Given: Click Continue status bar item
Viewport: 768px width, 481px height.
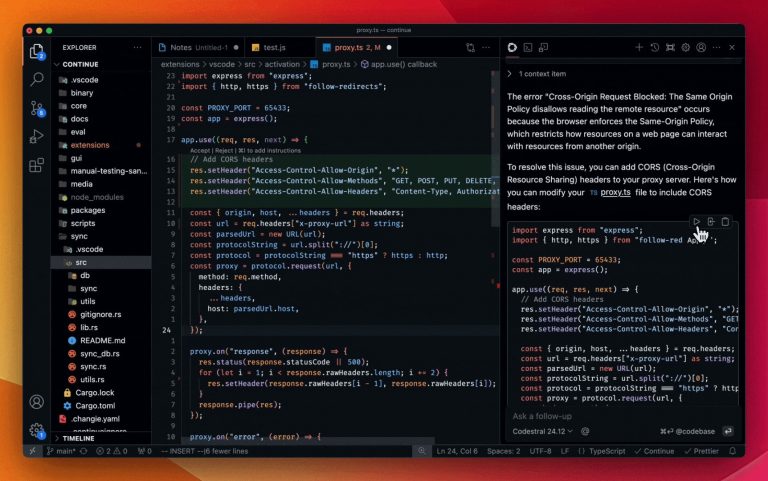Looking at the screenshot, I should tap(654, 451).
